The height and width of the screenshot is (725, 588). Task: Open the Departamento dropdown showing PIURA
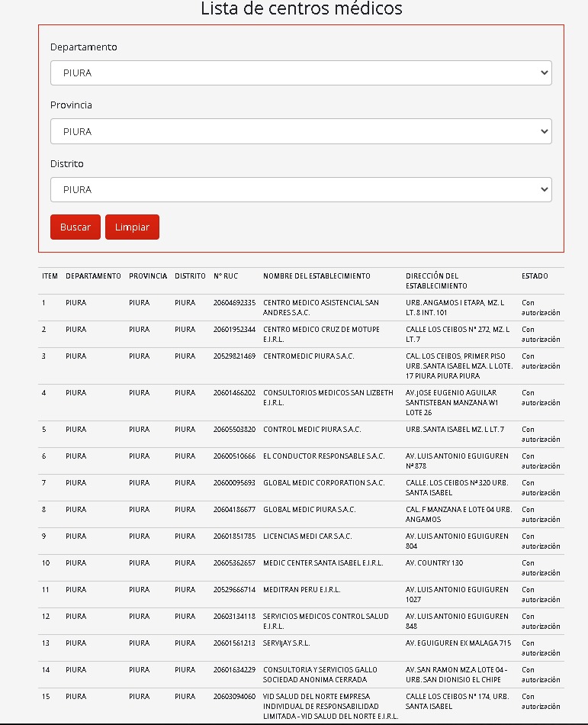[300, 72]
